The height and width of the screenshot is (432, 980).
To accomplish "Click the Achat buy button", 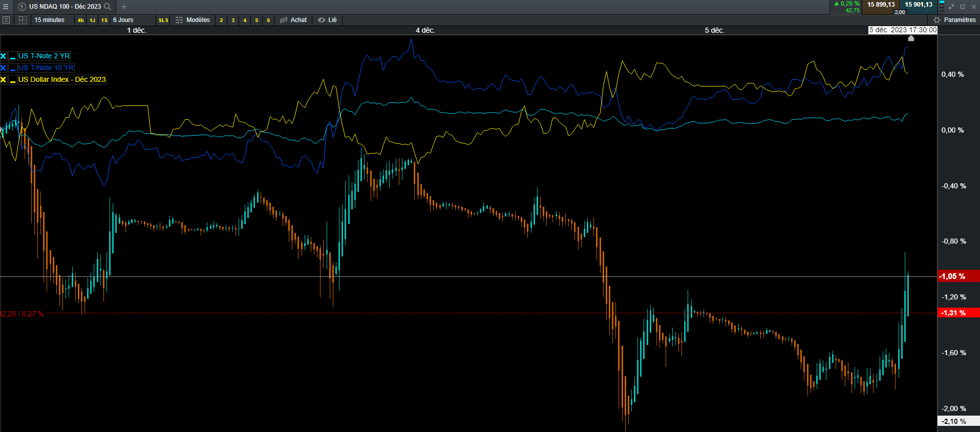I will click(x=293, y=20).
